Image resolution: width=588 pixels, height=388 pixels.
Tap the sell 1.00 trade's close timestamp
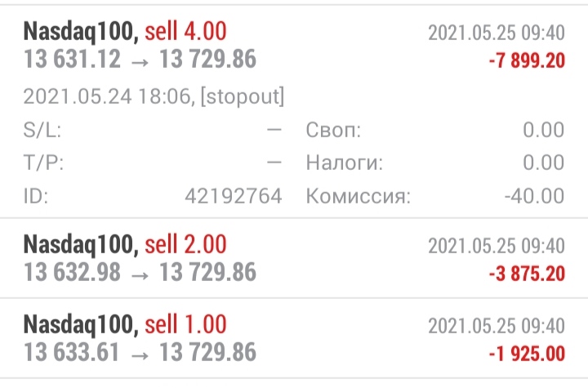(497, 326)
